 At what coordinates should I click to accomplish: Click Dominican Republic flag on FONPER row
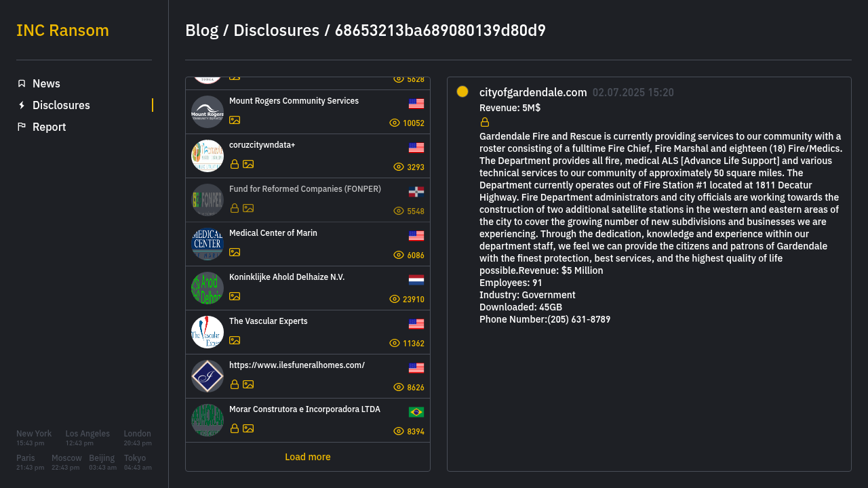click(416, 192)
